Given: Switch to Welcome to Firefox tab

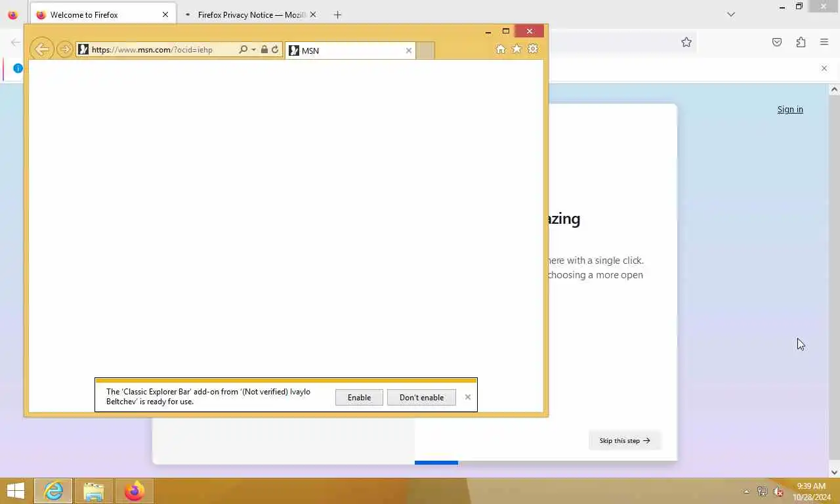Looking at the screenshot, I should [103, 14].
